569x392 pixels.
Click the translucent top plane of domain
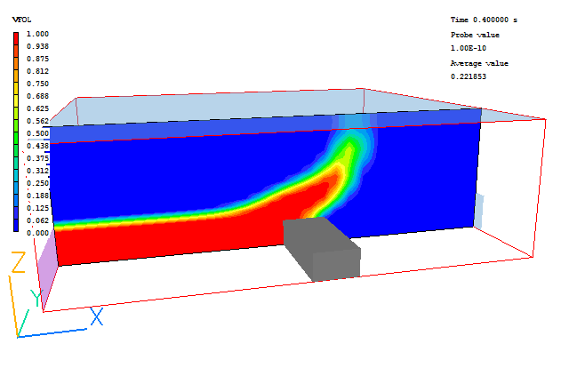click(x=267, y=104)
